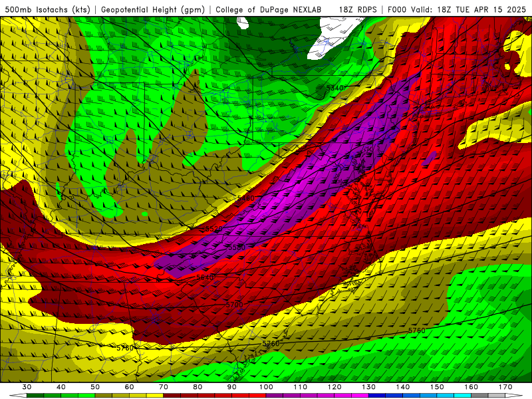Image resolution: width=532 pixels, height=399 pixels.
Task: Click the 170 knot scale label
Action: tap(505, 387)
